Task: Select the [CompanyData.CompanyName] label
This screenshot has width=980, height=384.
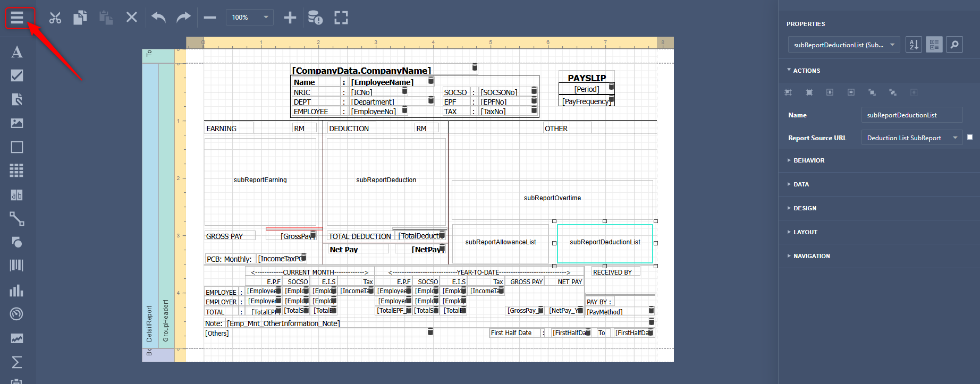Action: pos(384,70)
